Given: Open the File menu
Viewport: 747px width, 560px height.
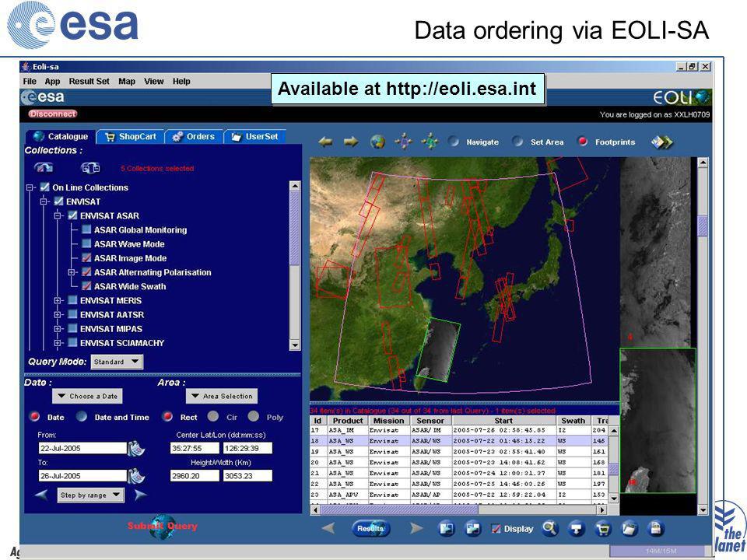Looking at the screenshot, I should click(x=30, y=82).
